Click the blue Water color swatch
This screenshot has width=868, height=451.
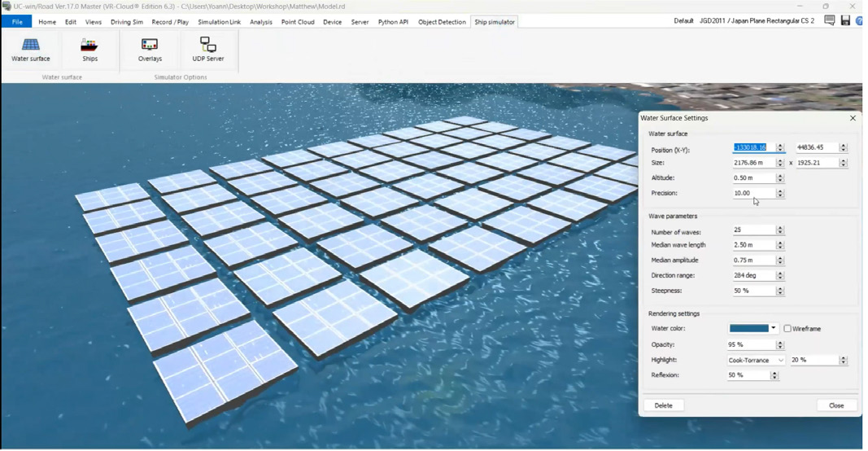coord(748,329)
